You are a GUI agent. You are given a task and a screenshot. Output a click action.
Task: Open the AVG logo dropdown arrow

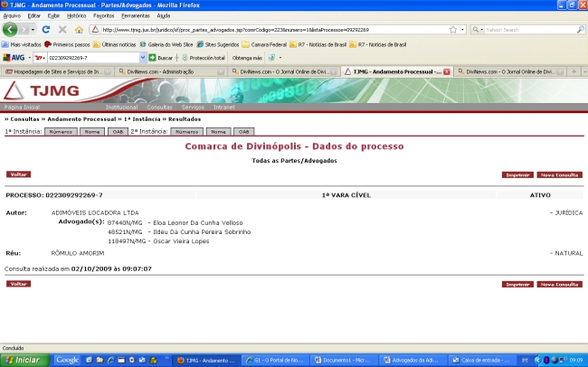click(29, 58)
